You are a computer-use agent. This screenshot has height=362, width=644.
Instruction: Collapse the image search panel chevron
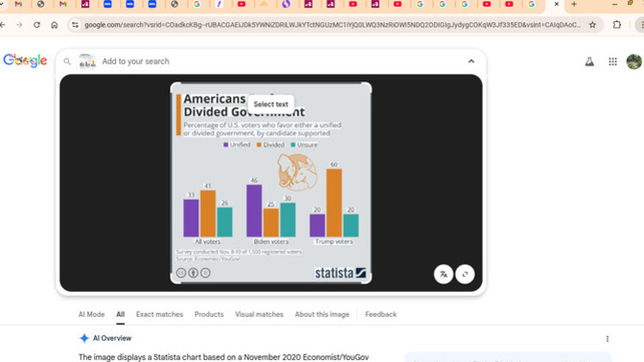coord(471,61)
